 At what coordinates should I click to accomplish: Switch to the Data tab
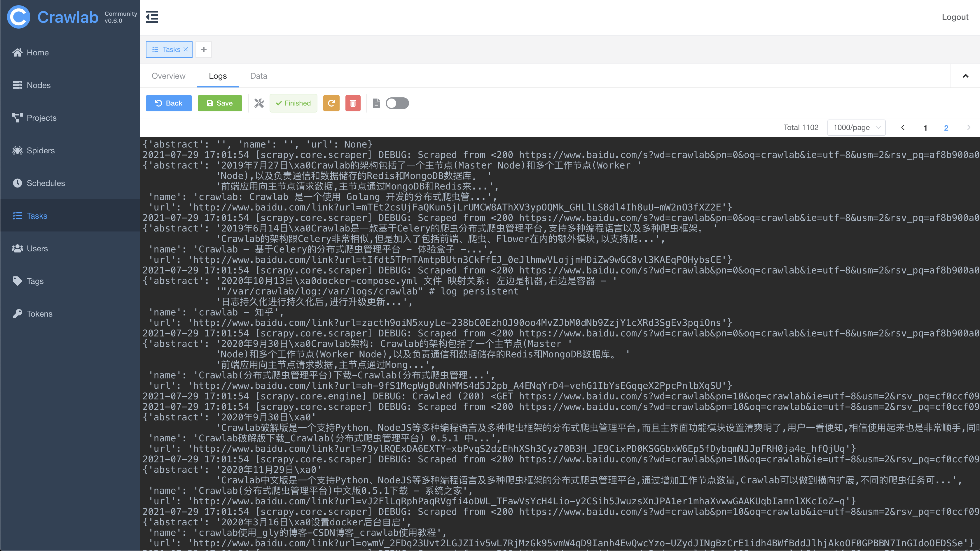click(258, 76)
